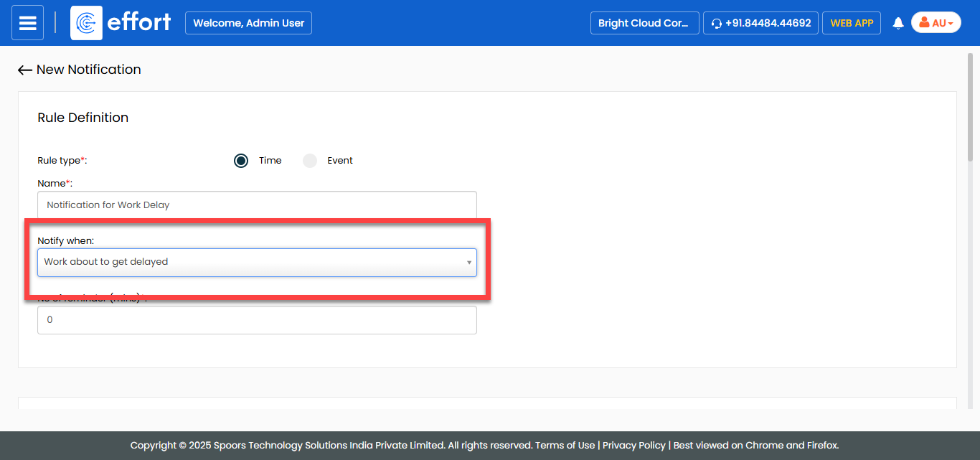
Task: Go back using the arrow beside New Notification
Action: pyautogui.click(x=25, y=70)
